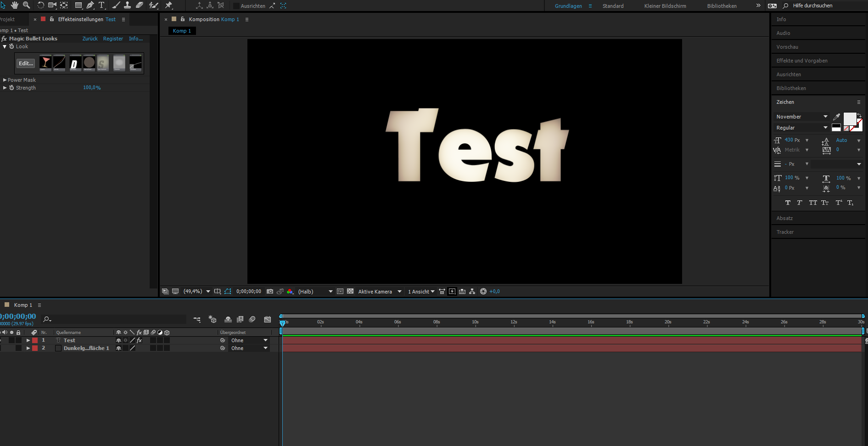Click the Edit... button for Looks
This screenshot has width=868, height=446.
click(26, 63)
